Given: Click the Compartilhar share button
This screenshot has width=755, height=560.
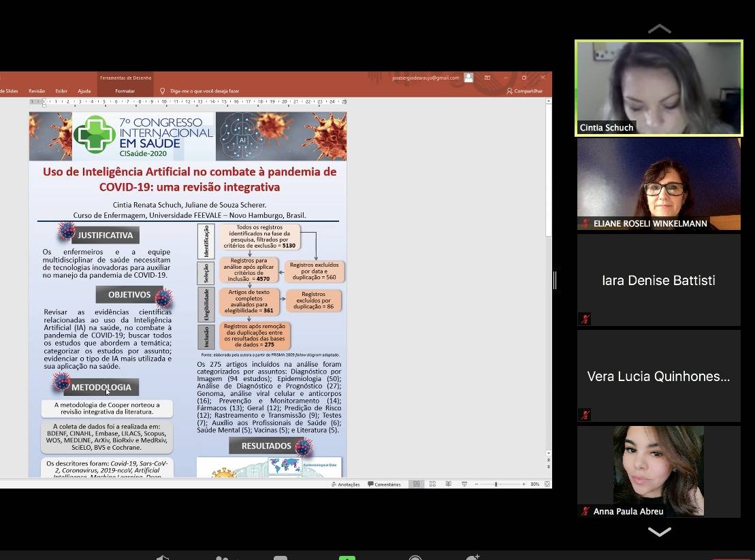Looking at the screenshot, I should (524, 91).
